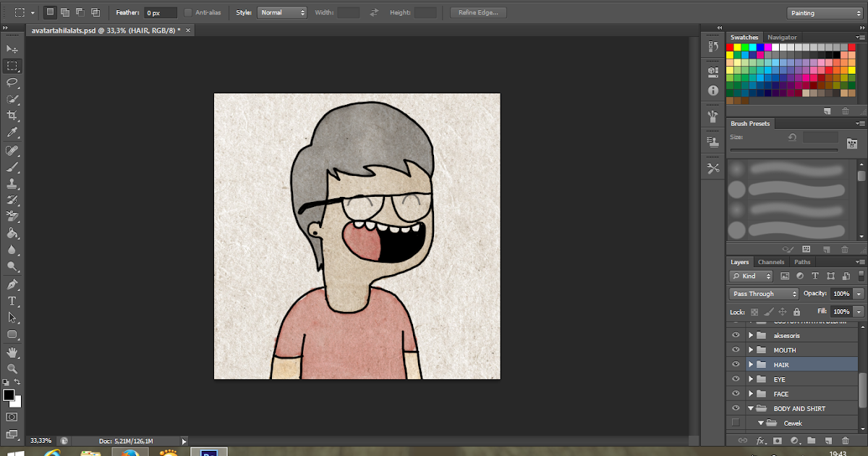Viewport: 868px width, 456px height.
Task: Select the Eyedropper tool
Action: pos(12,133)
